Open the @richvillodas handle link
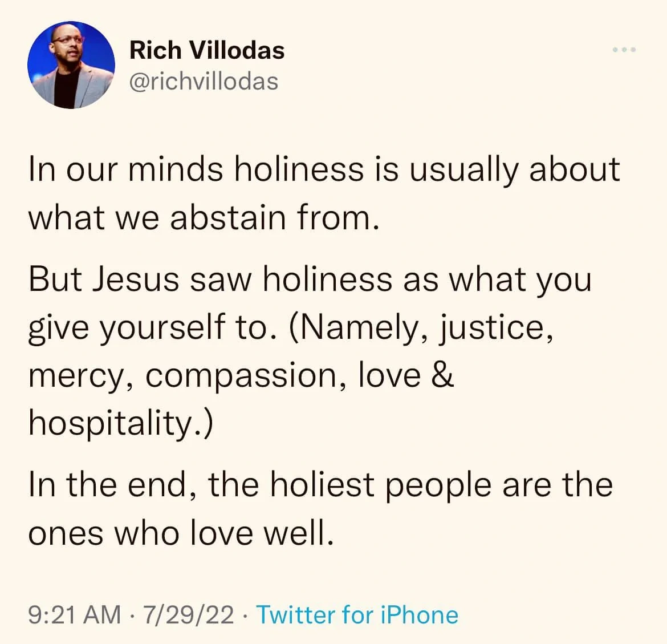The width and height of the screenshot is (667, 644). pos(204,82)
